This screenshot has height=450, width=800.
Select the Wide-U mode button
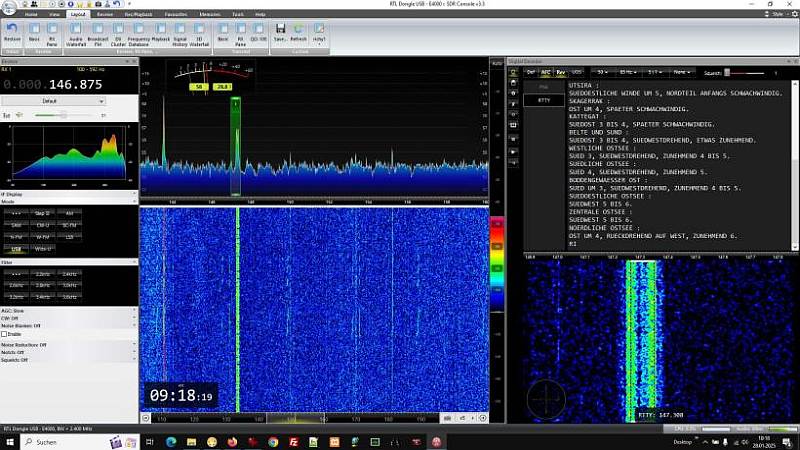pyautogui.click(x=43, y=249)
